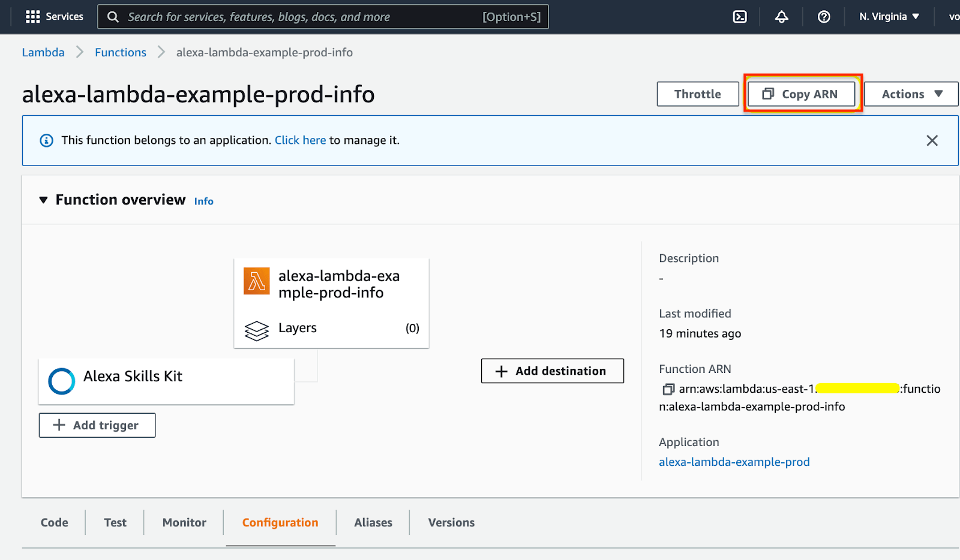Open the Versions tab
This screenshot has height=560, width=960.
451,522
